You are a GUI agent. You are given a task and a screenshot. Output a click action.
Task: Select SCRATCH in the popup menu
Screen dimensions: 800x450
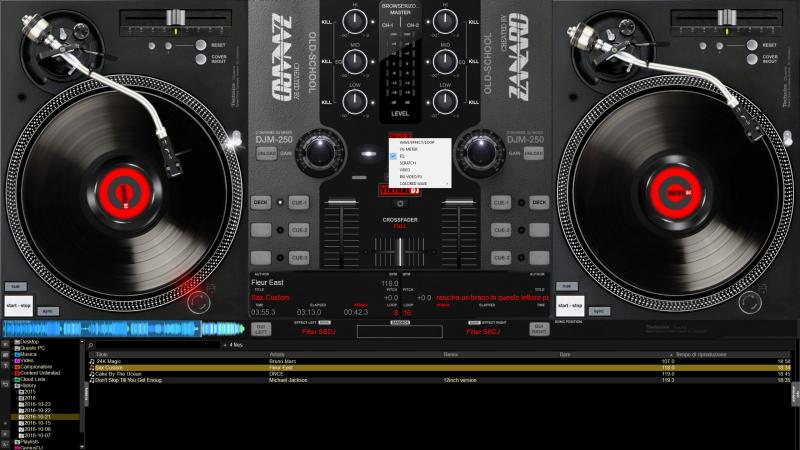coord(420,163)
